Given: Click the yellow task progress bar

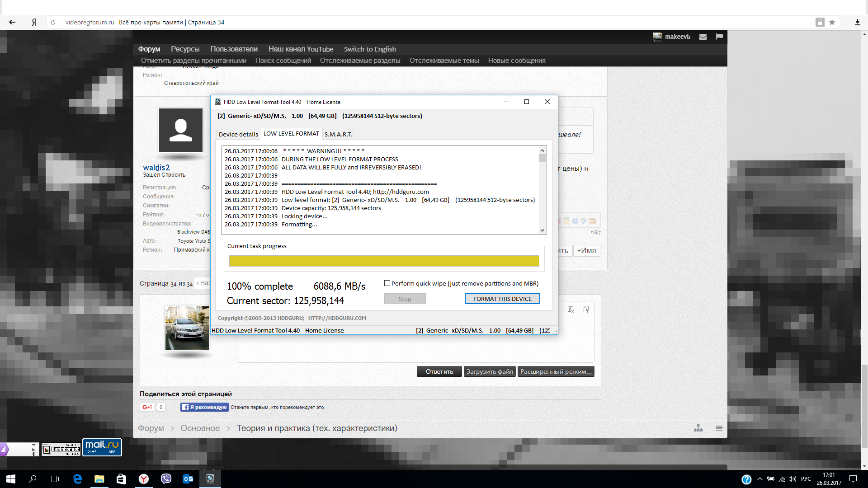Looking at the screenshot, I should pyautogui.click(x=384, y=261).
